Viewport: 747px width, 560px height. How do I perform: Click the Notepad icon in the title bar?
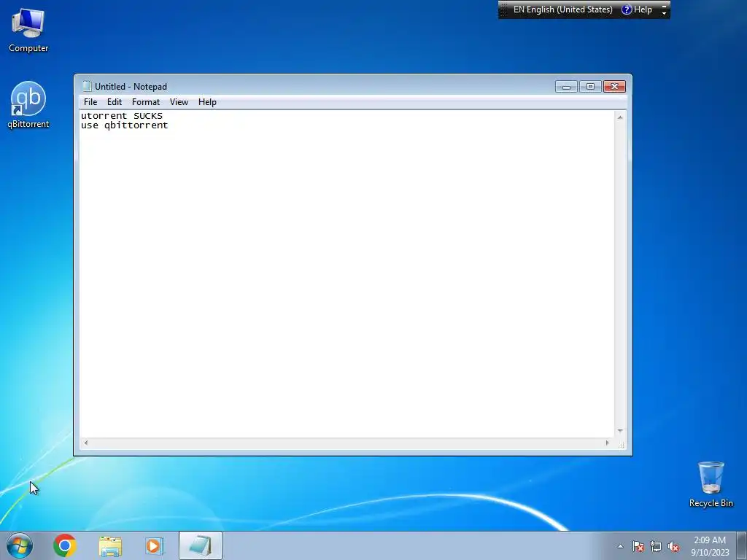click(87, 86)
